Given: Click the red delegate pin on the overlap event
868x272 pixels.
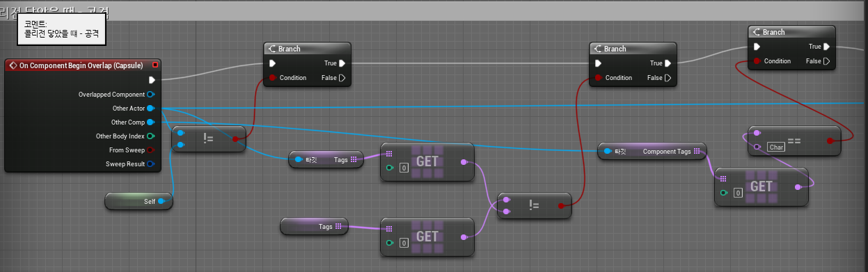Looking at the screenshot, I should pyautogui.click(x=155, y=65).
